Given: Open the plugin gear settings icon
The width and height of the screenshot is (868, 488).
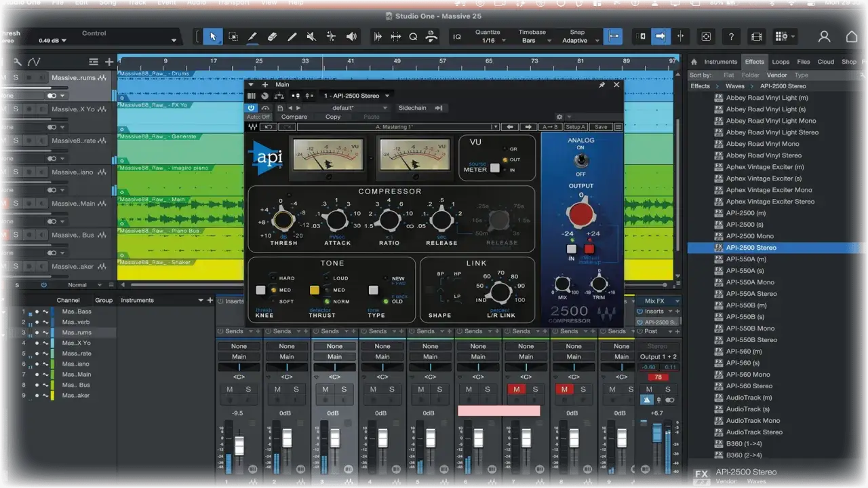Looking at the screenshot, I should [x=559, y=117].
